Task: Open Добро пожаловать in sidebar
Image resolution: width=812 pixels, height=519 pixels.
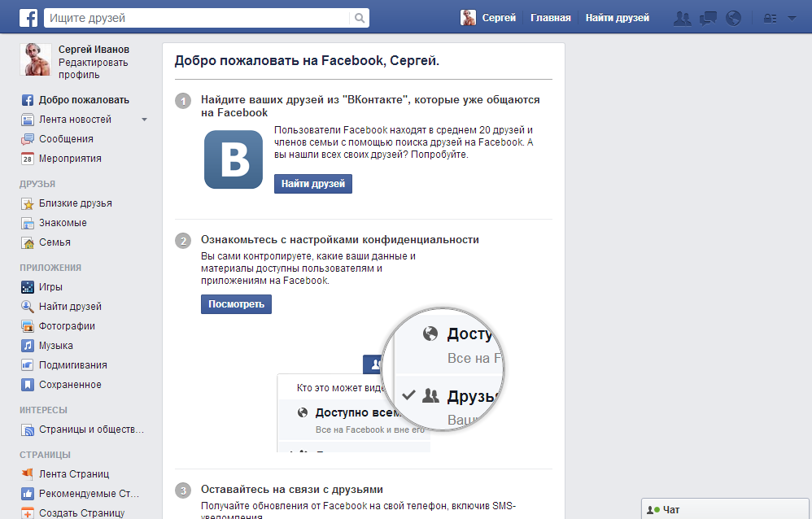Action: 84,100
